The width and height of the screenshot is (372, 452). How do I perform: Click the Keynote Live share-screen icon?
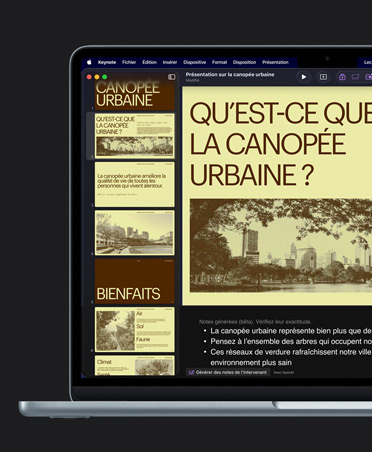[x=323, y=77]
